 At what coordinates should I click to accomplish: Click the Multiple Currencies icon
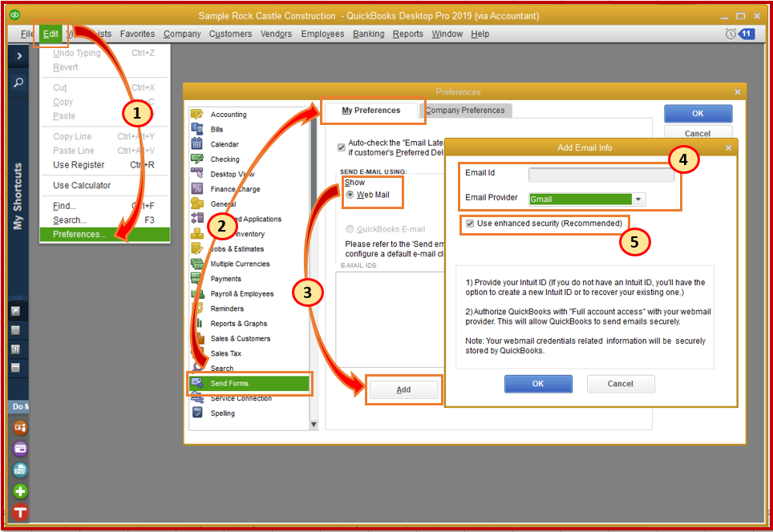(196, 264)
